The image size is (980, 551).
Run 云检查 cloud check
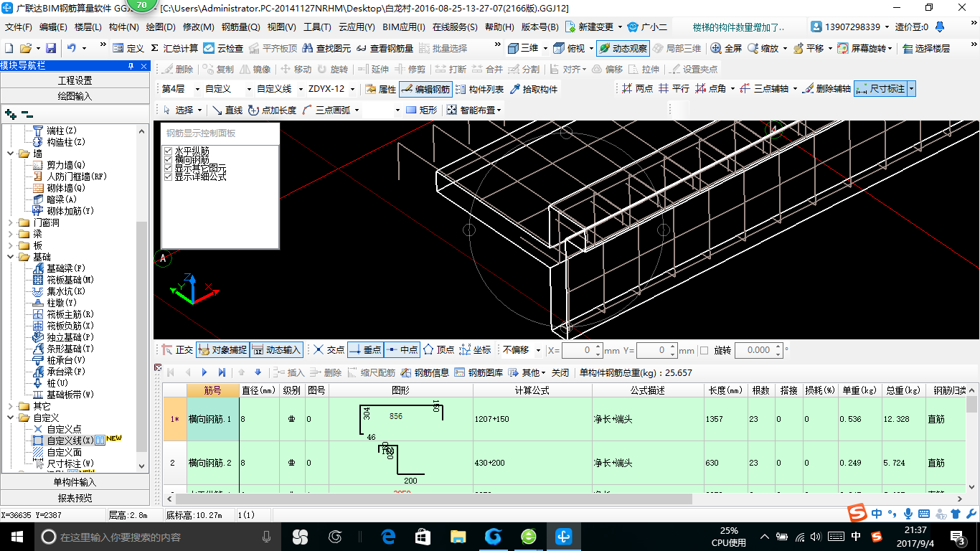223,48
